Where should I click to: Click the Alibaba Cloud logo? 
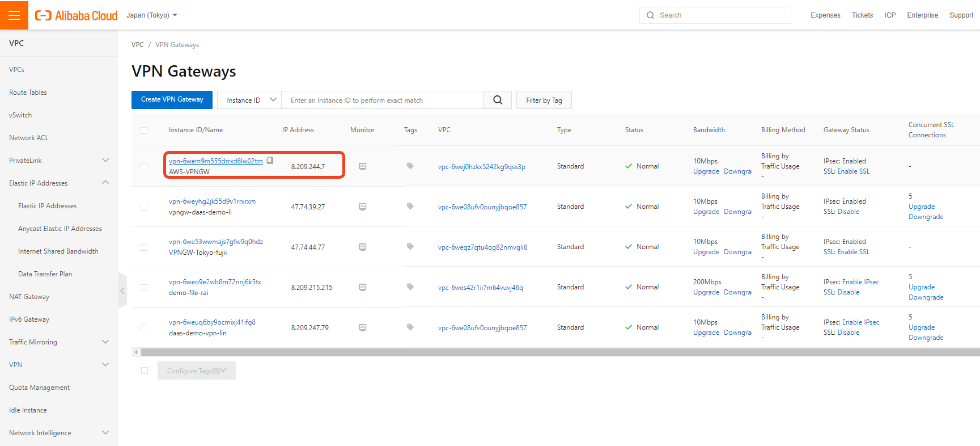coord(77,15)
